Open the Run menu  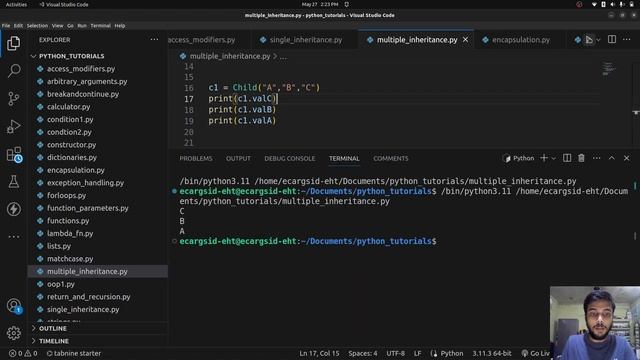coord(82,25)
